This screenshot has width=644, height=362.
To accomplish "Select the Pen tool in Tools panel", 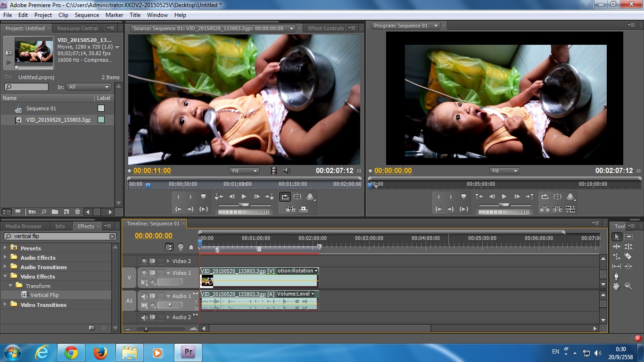I will point(616,276).
